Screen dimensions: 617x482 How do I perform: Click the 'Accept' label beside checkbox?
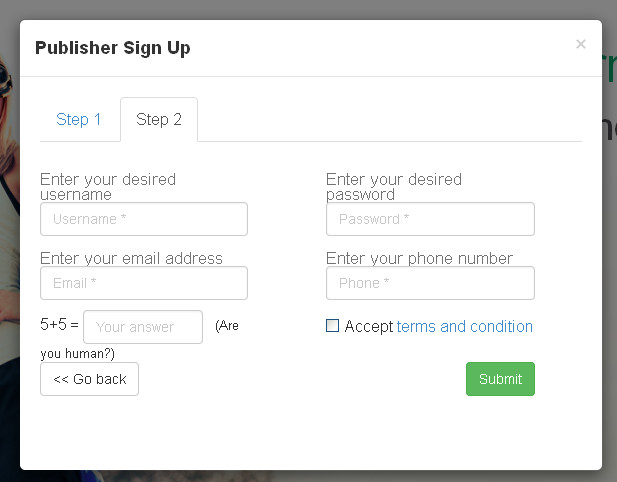point(369,327)
